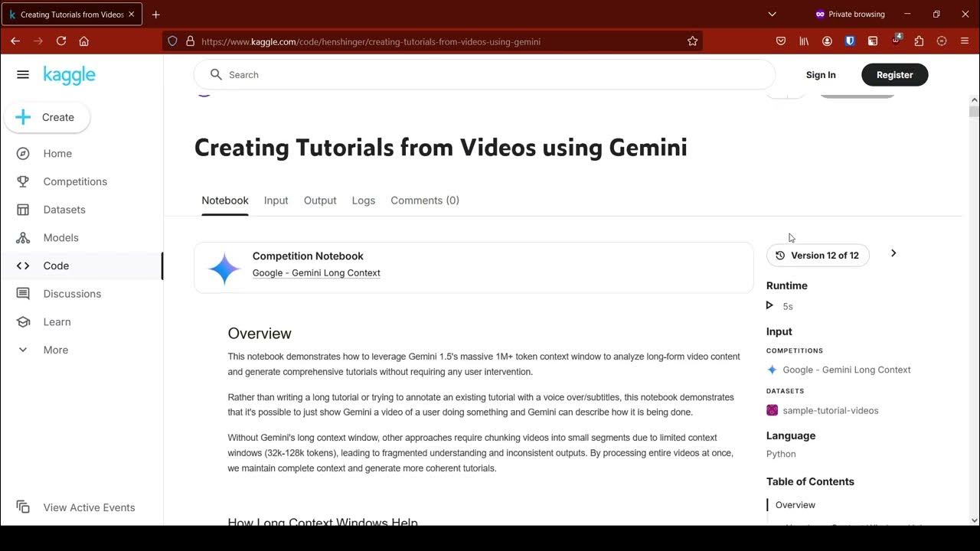980x551 pixels.
Task: Open Google - Gemini Long Context input link
Action: coord(847,370)
